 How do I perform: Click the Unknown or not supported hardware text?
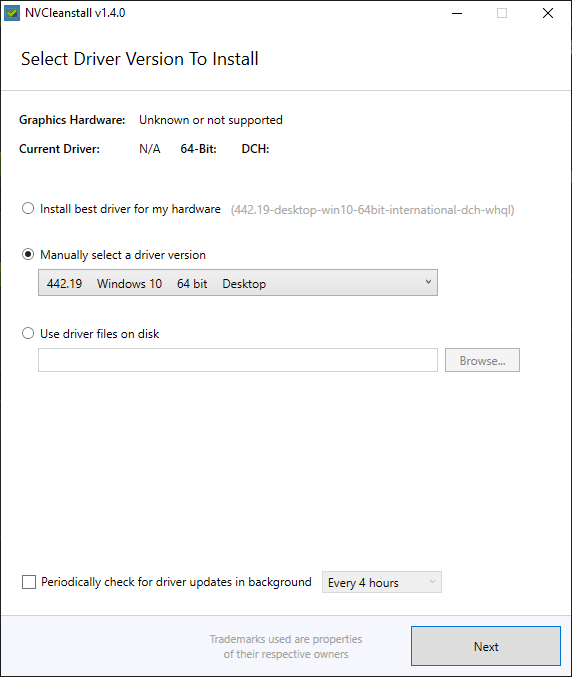coord(211,120)
